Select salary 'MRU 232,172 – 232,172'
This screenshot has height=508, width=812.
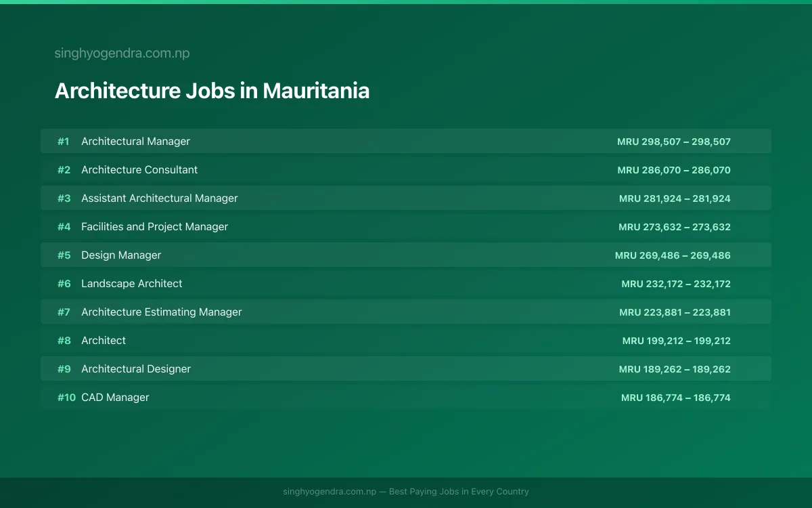(x=676, y=284)
